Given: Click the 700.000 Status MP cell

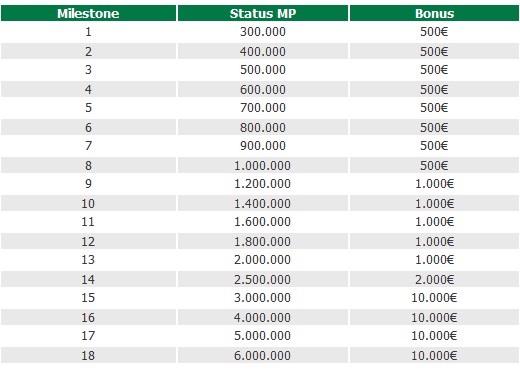Looking at the screenshot, I should pyautogui.click(x=263, y=108).
